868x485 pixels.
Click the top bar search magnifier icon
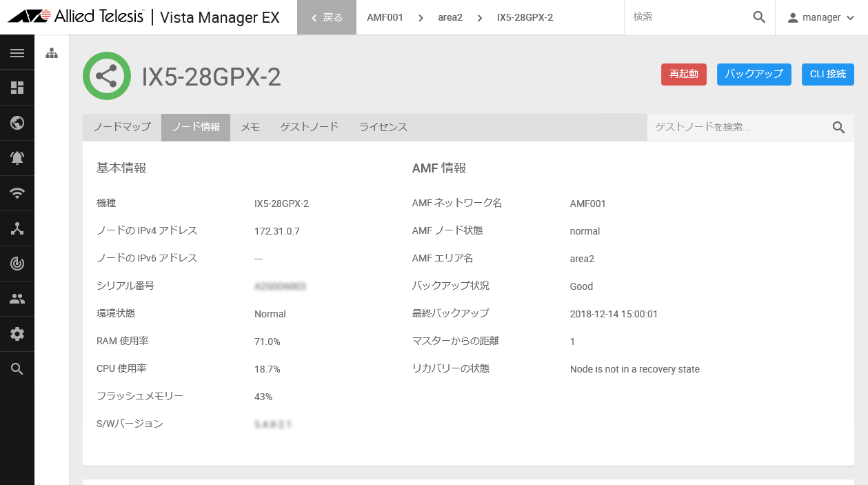coord(759,17)
